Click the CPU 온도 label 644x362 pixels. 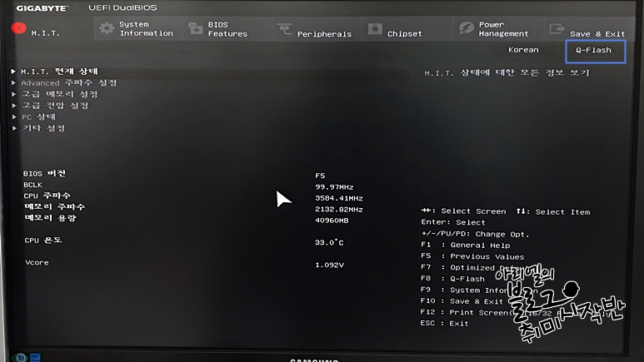tap(43, 241)
